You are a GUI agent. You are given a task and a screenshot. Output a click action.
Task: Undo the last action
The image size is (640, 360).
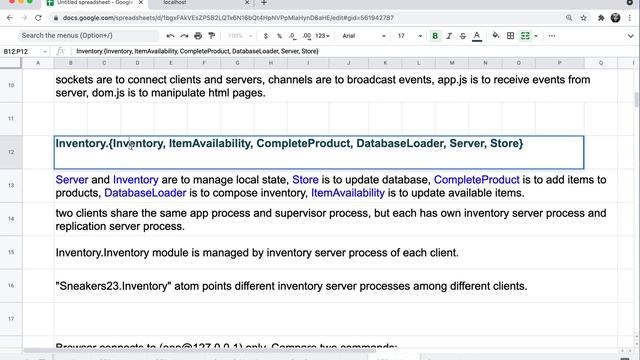(x=170, y=36)
